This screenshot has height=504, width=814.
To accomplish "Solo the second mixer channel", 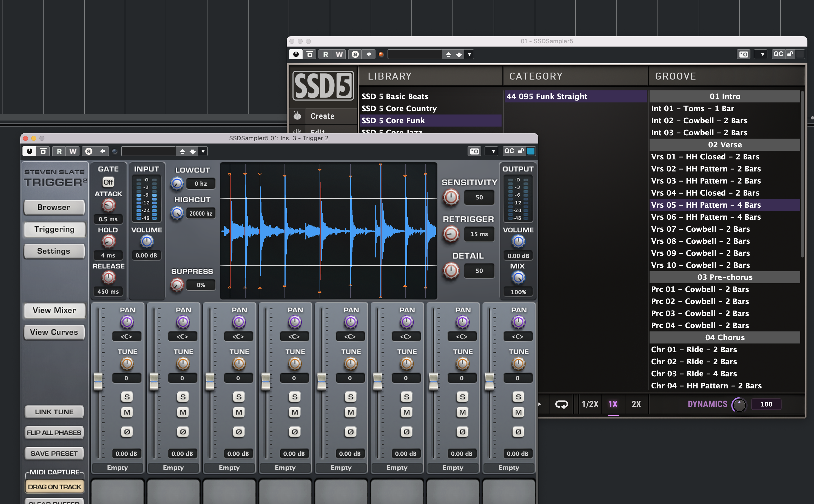I will click(183, 397).
